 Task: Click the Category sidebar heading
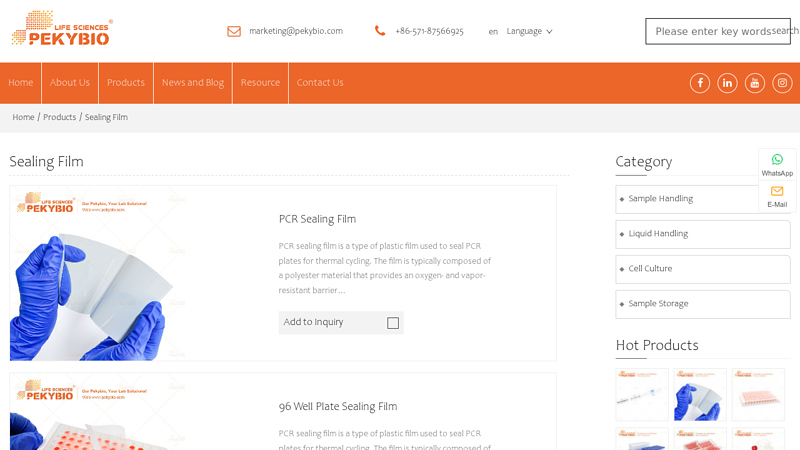pos(644,162)
